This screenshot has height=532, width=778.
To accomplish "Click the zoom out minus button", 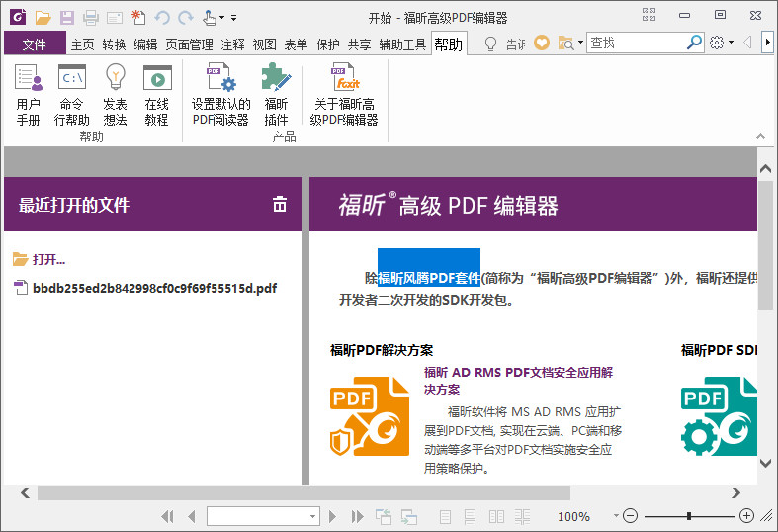I will coord(630,516).
